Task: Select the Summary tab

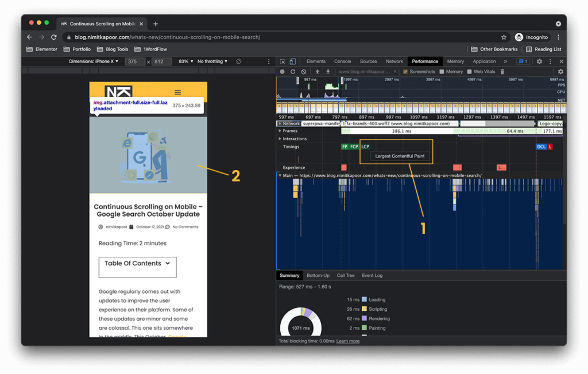Action: (x=289, y=276)
